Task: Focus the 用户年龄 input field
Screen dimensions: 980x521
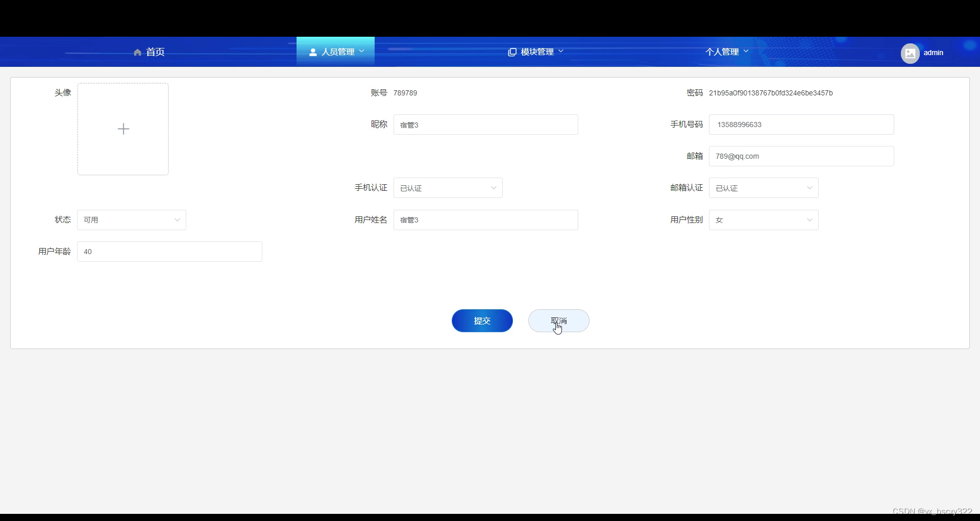Action: [169, 252]
